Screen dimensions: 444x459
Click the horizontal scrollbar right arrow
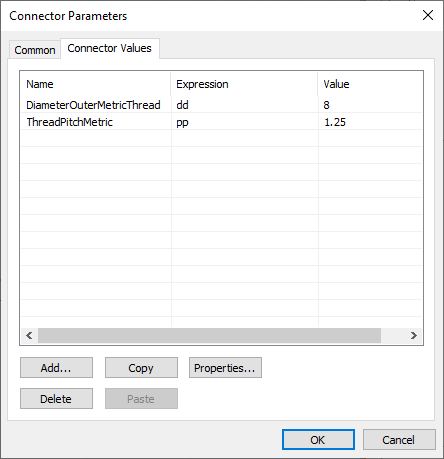[414, 335]
